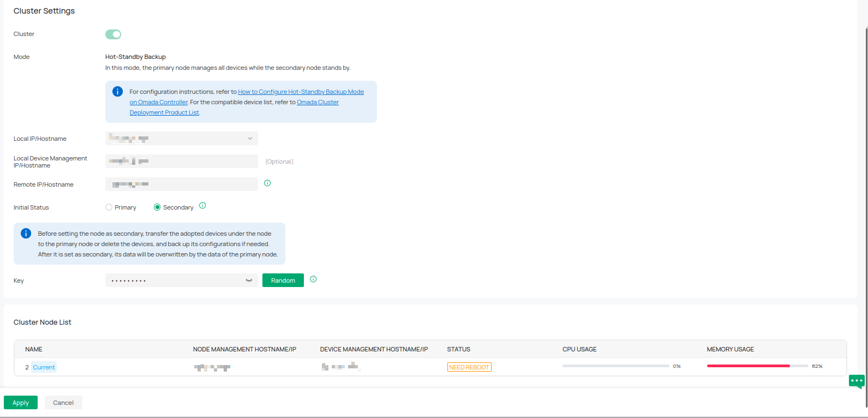Select the Secondary initial status radio button

click(x=157, y=207)
